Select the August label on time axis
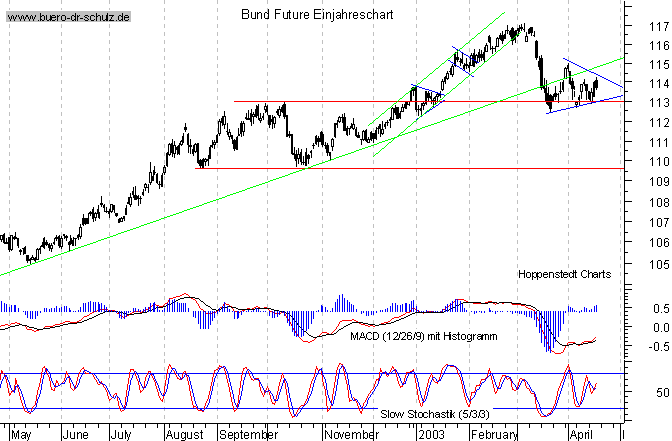Screen dimensions: 672x441 [184, 435]
